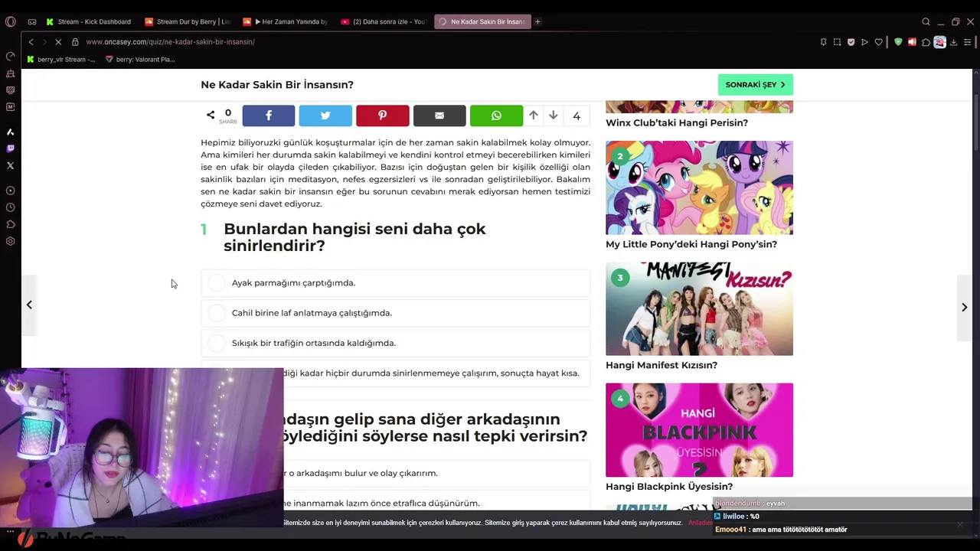Go to previous post with left arrow
Viewport: 980px width, 551px height.
(29, 305)
